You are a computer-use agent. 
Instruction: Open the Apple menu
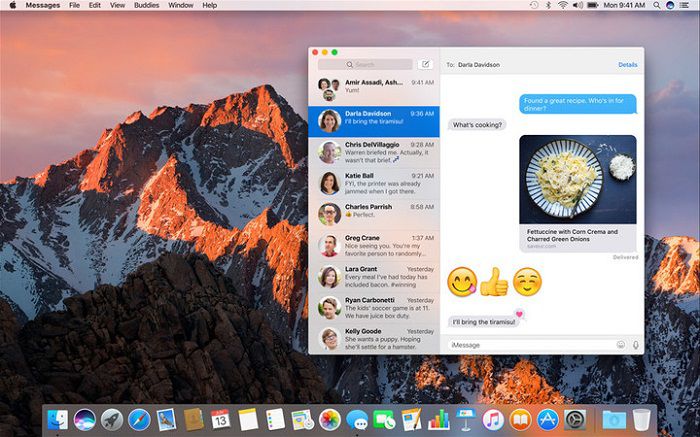[12, 5]
